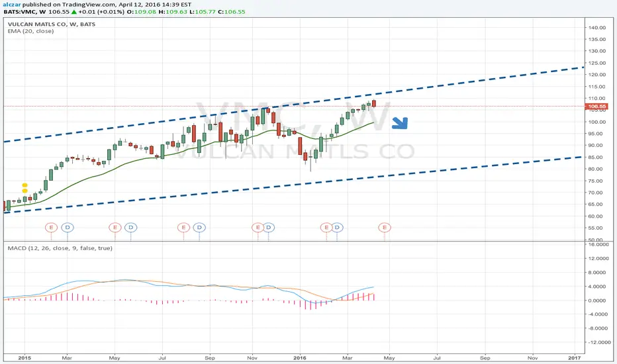Select the dividend D marker before Sep 2015
Screen dimensions: 617x364
[199, 228]
